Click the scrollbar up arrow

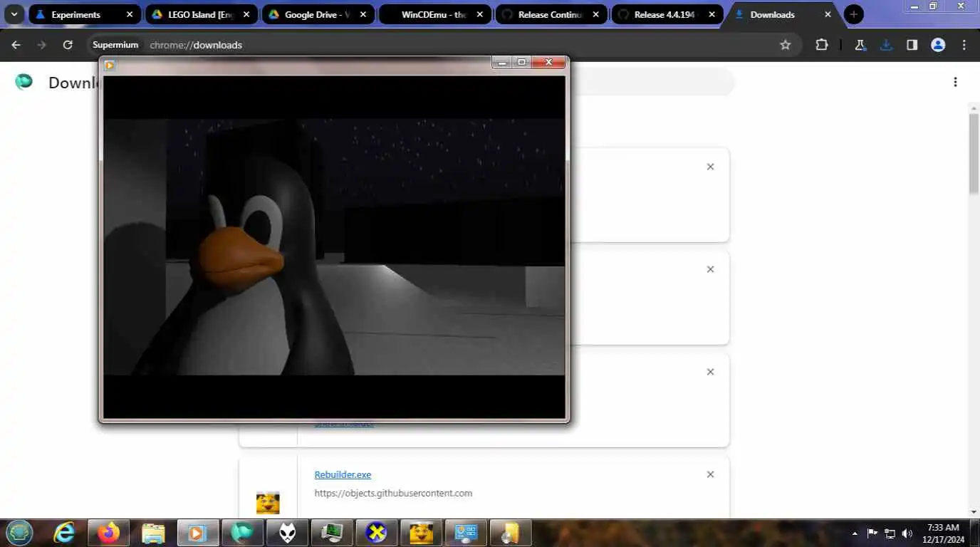(974, 108)
